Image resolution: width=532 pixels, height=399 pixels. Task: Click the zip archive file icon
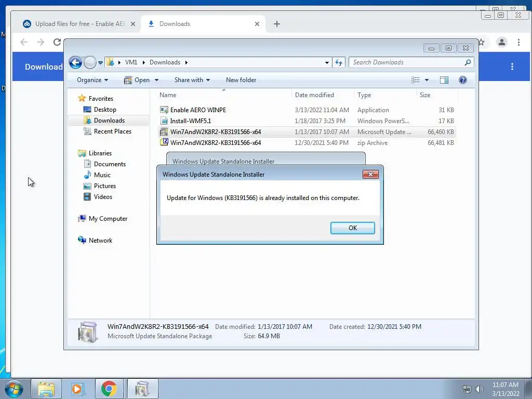tap(164, 142)
